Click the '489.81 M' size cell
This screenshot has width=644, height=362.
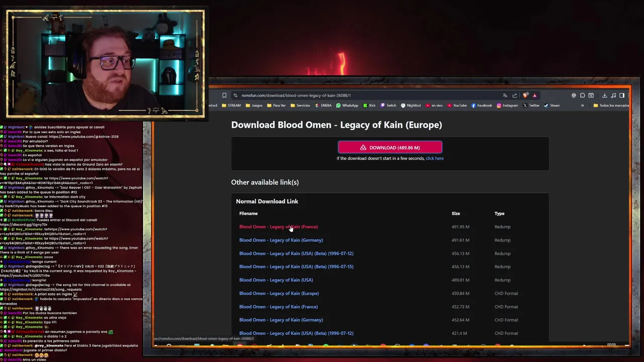pyautogui.click(x=460, y=280)
